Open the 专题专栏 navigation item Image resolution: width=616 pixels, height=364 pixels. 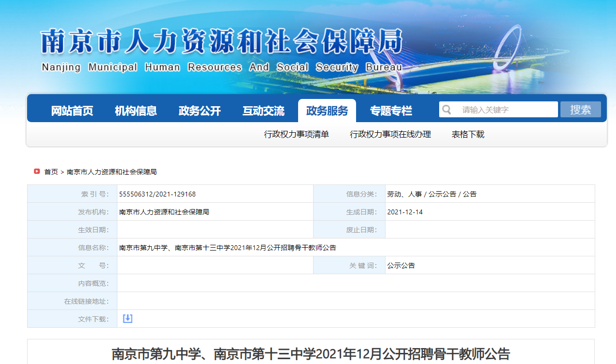[x=391, y=111]
